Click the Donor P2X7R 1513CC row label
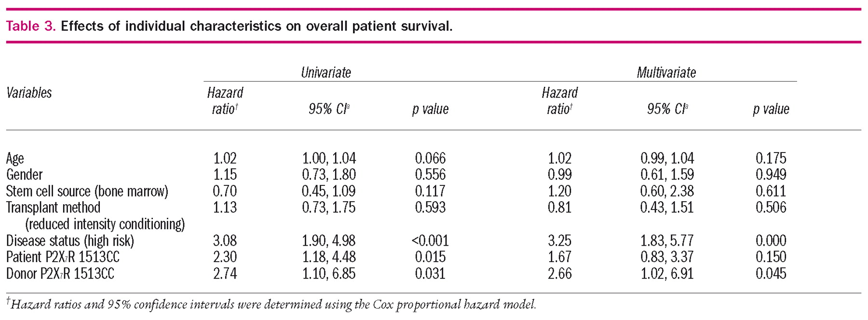The width and height of the screenshot is (868, 320). pyautogui.click(x=60, y=274)
